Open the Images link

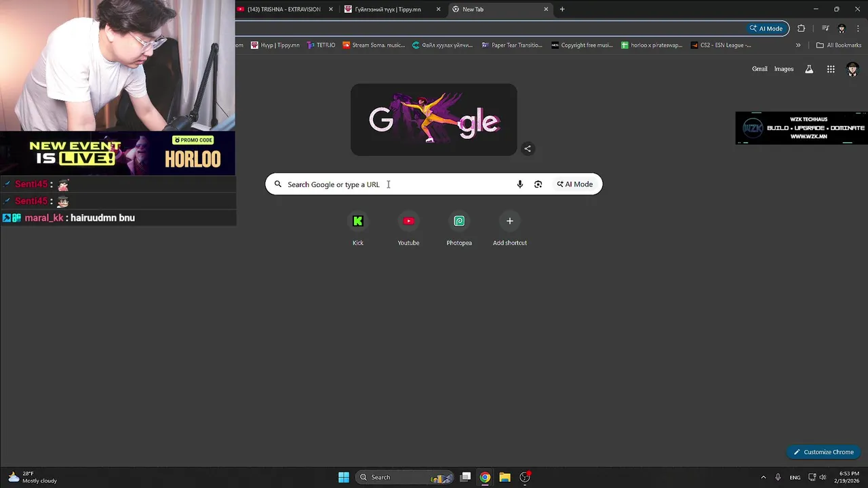click(784, 69)
